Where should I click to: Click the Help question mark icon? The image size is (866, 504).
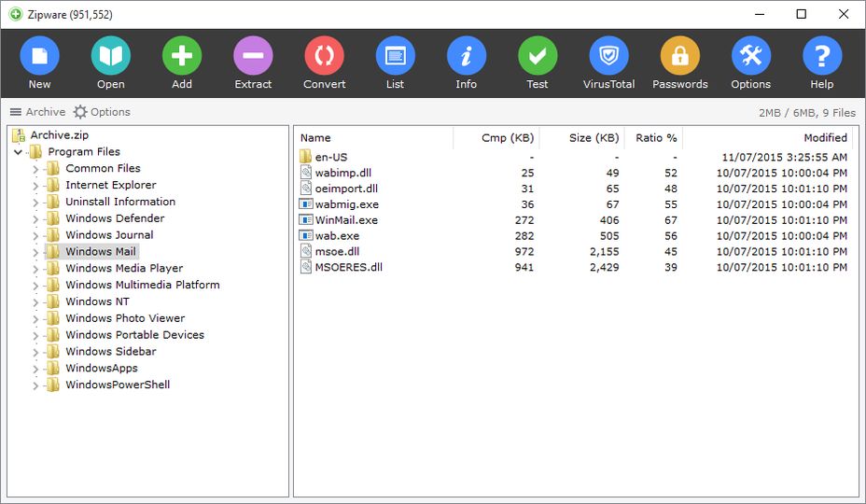822,55
